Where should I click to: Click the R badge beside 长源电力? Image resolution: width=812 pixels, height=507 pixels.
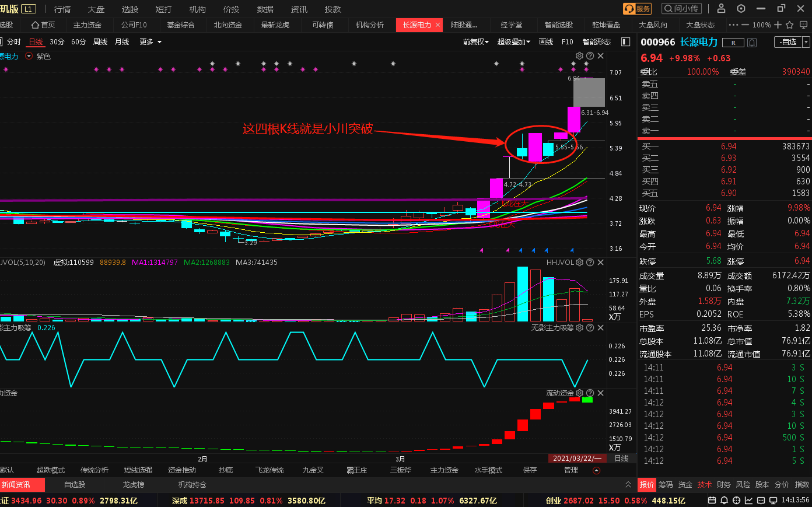[733, 43]
